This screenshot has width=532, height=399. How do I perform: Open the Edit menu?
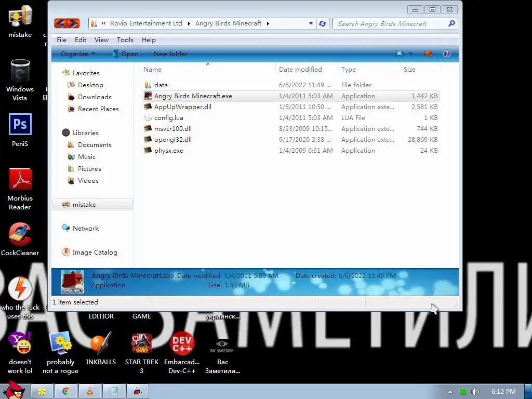coord(81,39)
